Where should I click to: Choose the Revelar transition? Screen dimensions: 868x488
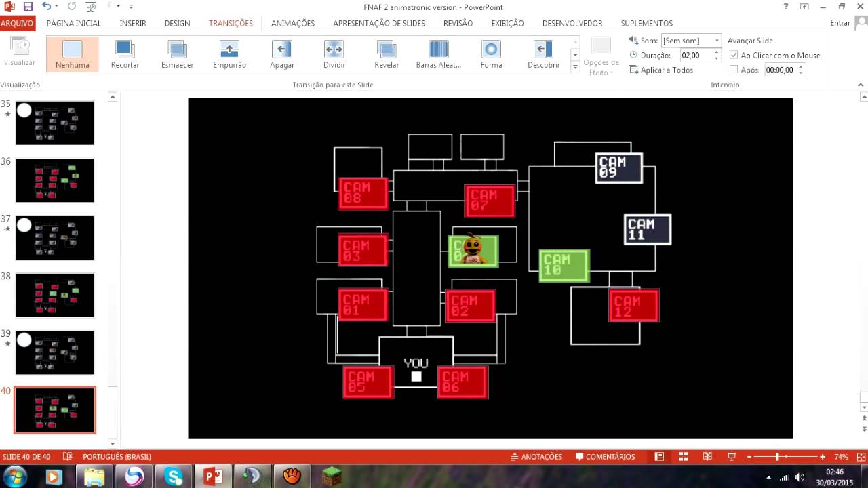[387, 54]
